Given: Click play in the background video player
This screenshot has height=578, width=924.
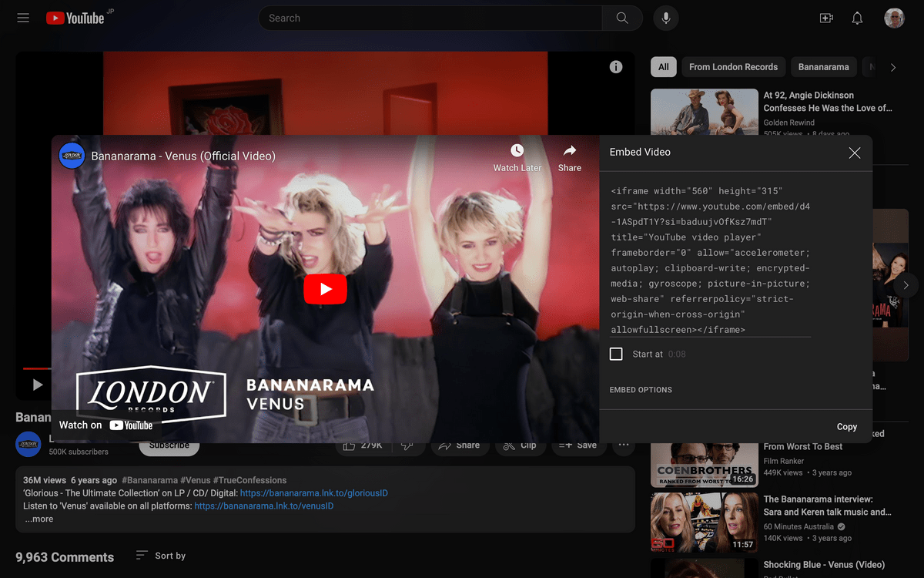Looking at the screenshot, I should point(37,385).
